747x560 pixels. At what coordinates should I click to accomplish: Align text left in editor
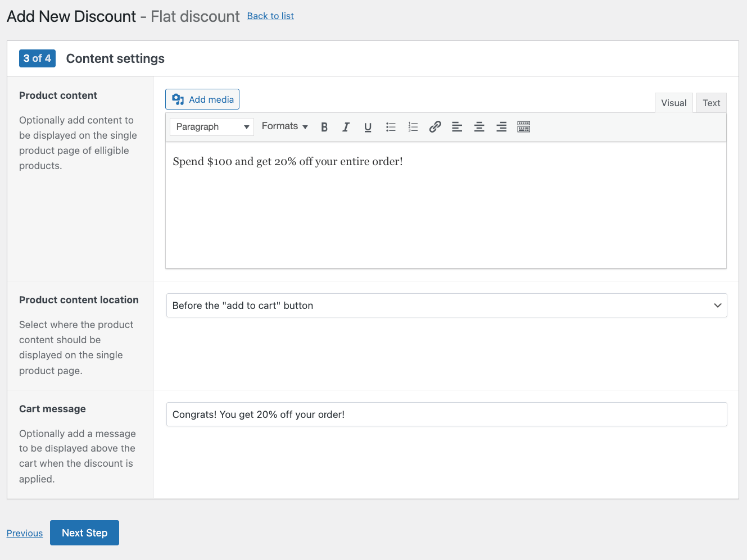point(457,127)
